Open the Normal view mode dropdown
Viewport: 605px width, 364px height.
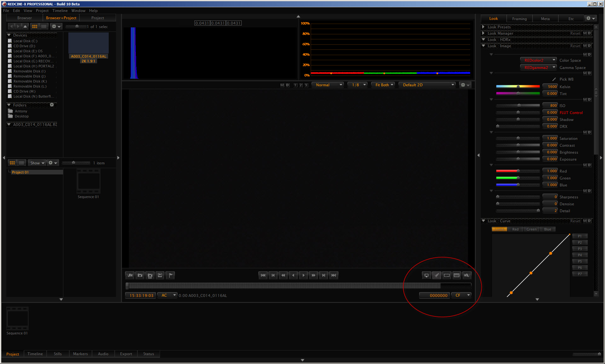[327, 85]
